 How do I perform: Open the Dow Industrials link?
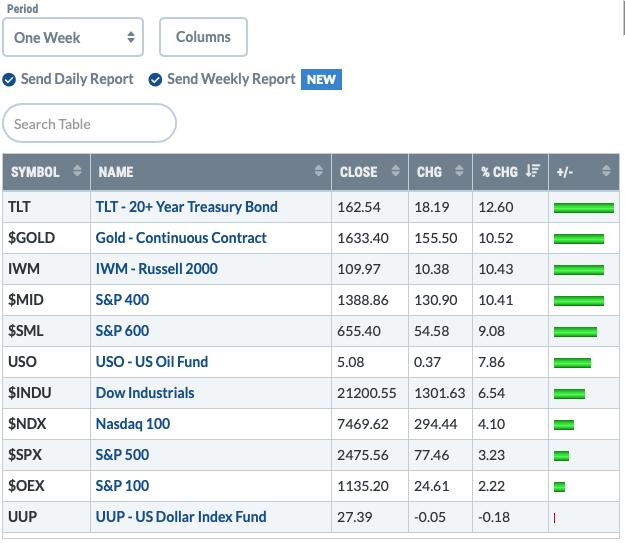[145, 393]
